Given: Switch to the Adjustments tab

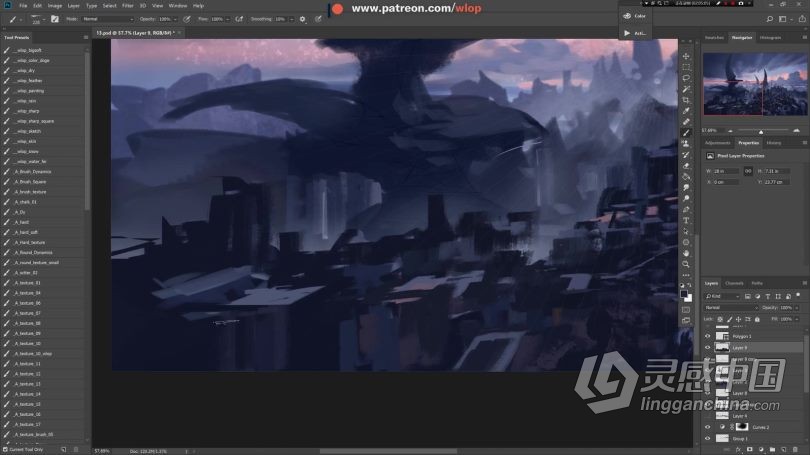Looking at the screenshot, I should tap(718, 143).
